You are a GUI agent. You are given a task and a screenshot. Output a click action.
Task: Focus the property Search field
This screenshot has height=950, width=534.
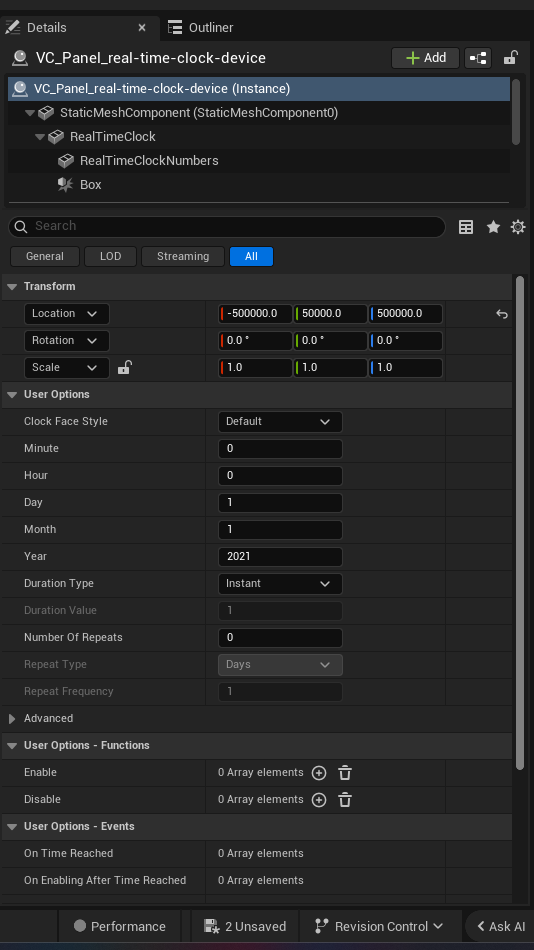click(227, 227)
